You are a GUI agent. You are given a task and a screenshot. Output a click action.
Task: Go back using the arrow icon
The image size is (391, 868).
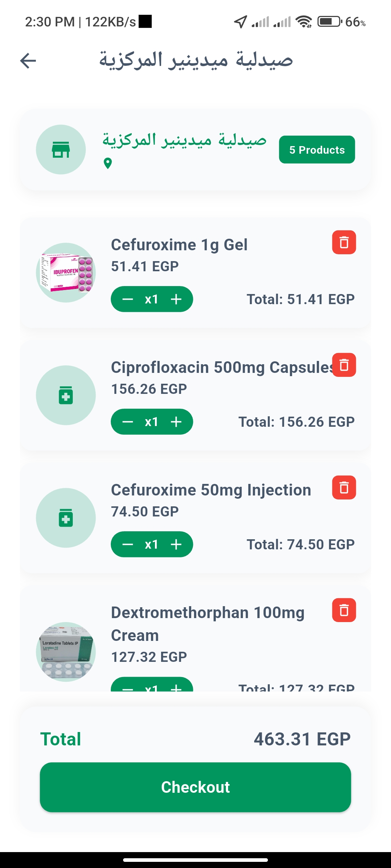[x=28, y=60]
